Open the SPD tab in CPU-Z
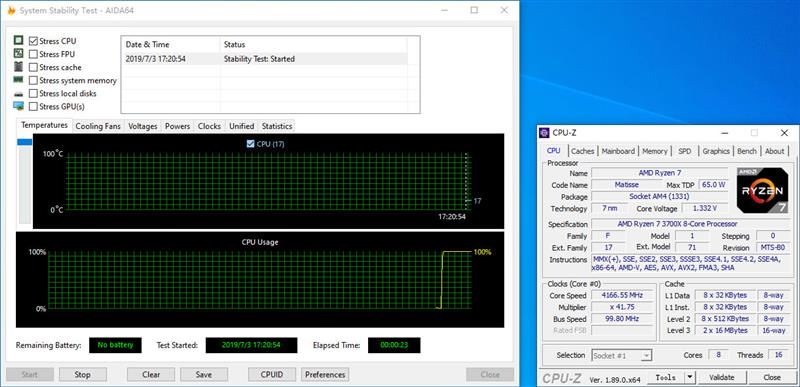 (685, 151)
